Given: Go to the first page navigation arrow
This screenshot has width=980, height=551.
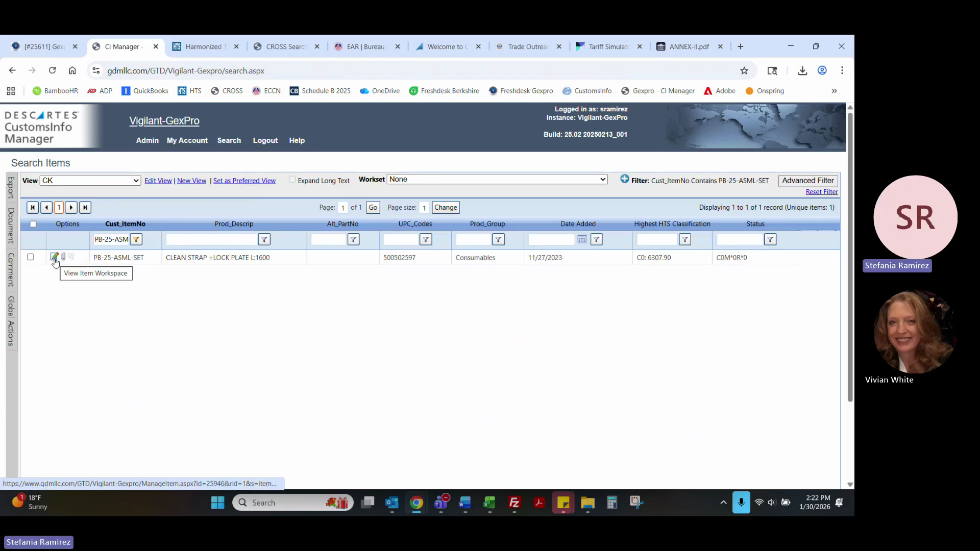Looking at the screenshot, I should [x=33, y=208].
